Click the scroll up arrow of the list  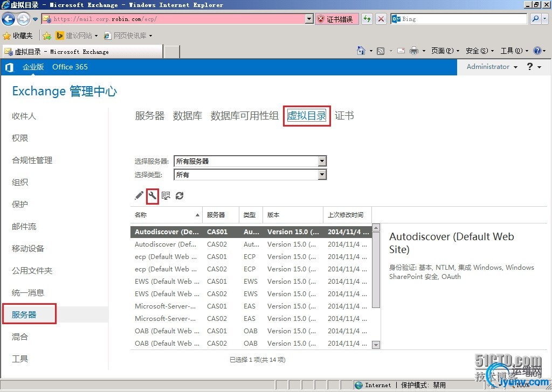(x=376, y=227)
